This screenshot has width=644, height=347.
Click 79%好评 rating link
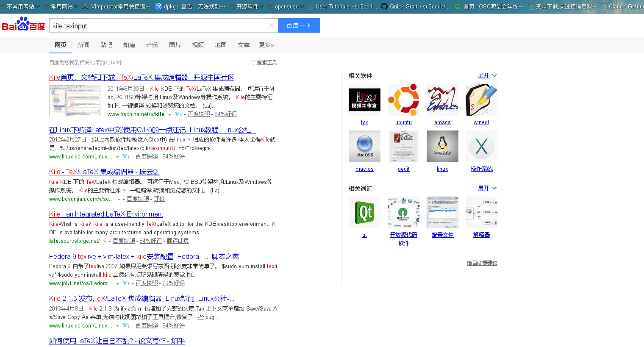174,283
